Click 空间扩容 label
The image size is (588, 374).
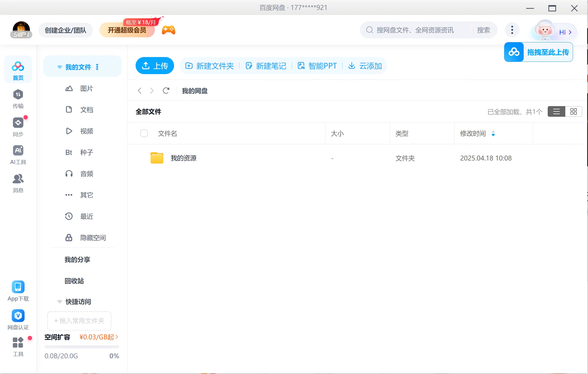pyautogui.click(x=57, y=337)
